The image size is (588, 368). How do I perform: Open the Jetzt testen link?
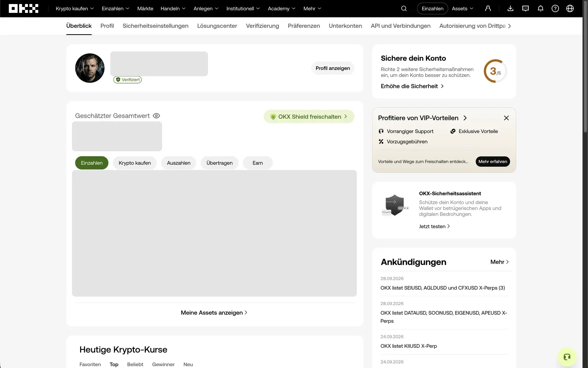click(x=434, y=226)
